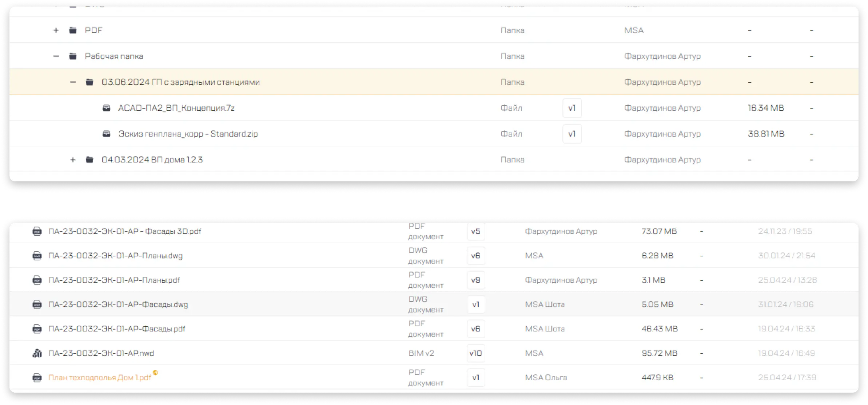Click version v5 badge of Фасады 3D.pdf

coord(475,232)
